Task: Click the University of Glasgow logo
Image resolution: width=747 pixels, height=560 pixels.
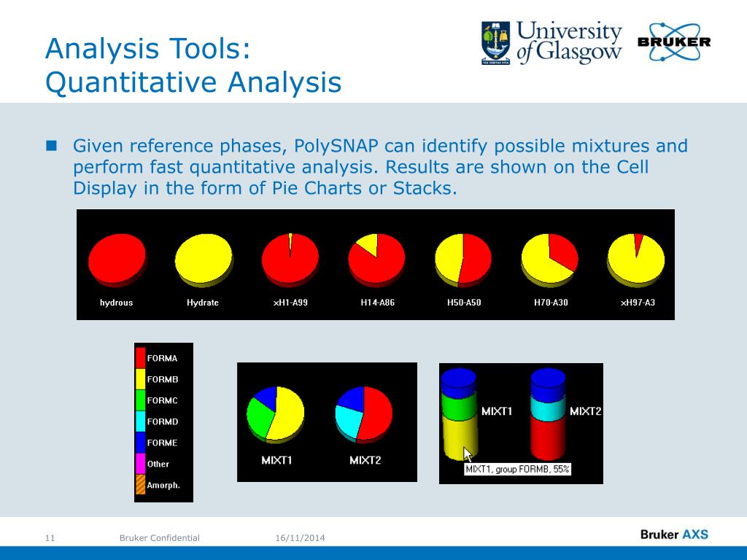Action: click(551, 43)
